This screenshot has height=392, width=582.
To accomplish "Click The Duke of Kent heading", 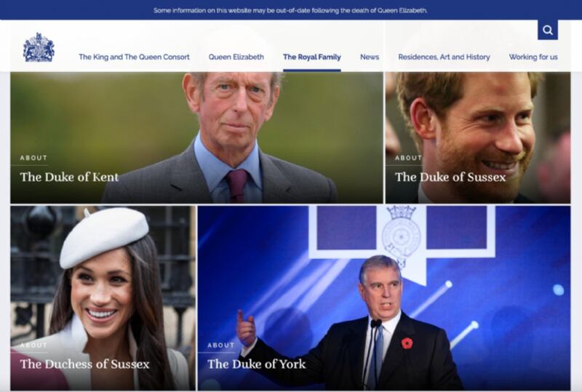I will 69,177.
